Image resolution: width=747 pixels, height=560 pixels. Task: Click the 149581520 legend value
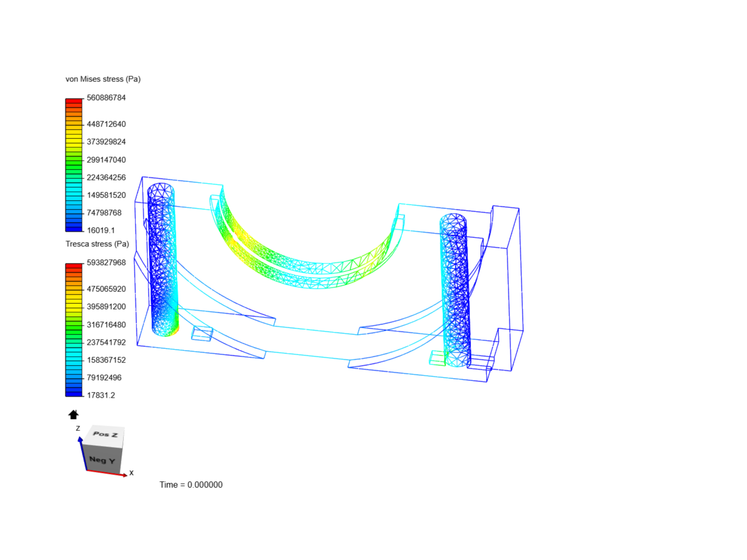106,195
